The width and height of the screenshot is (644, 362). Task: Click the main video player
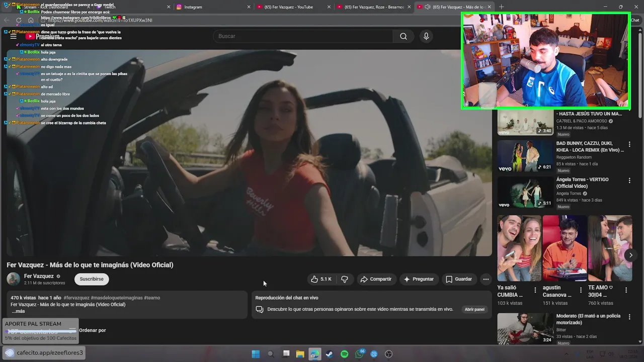(249, 153)
